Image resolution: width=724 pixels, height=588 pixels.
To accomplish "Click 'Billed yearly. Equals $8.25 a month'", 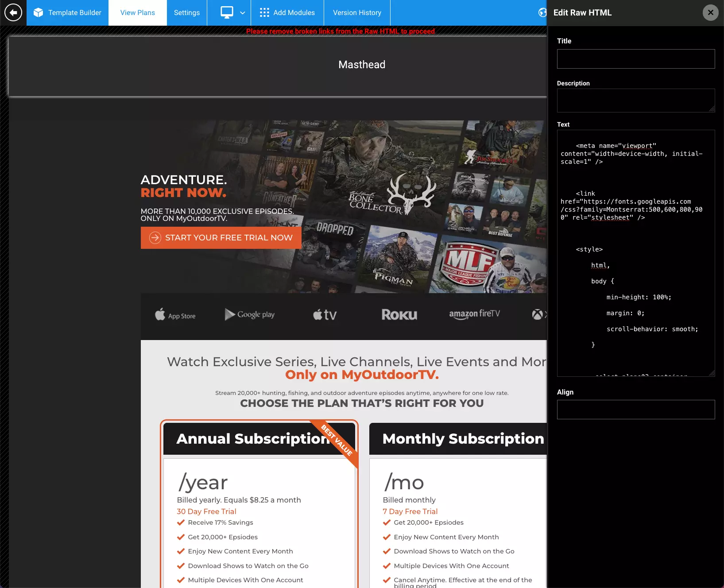I will click(x=239, y=500).
